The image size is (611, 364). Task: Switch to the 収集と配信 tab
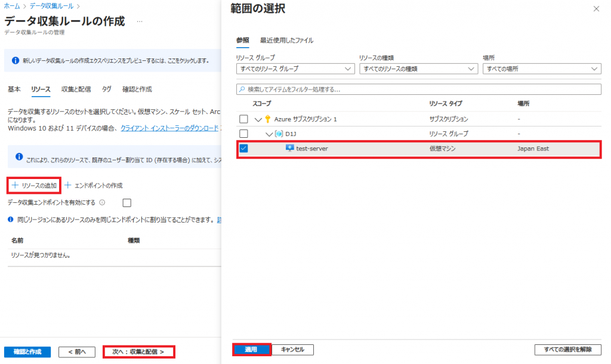[76, 90]
